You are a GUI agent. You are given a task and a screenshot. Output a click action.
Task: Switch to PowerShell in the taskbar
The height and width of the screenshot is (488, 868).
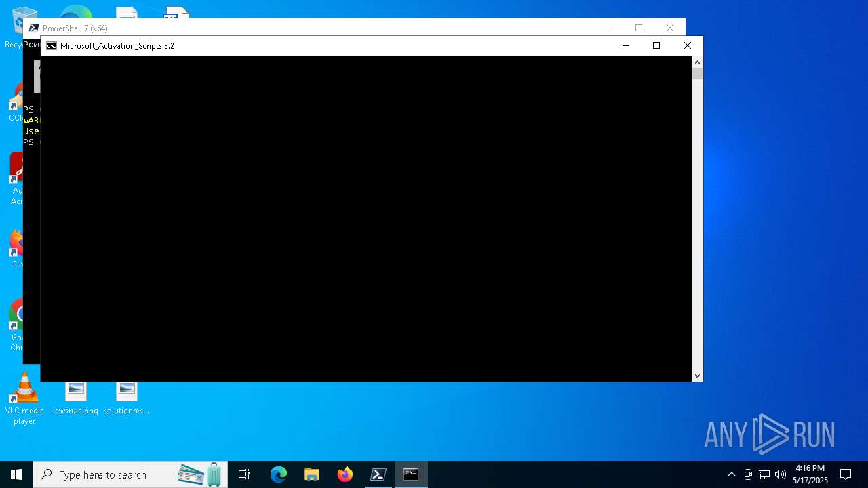378,474
